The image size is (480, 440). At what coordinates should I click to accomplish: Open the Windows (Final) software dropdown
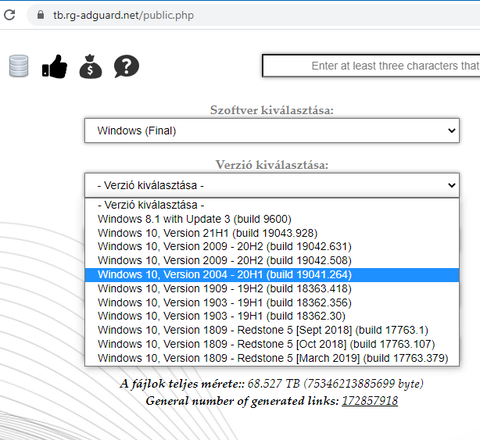point(272,130)
